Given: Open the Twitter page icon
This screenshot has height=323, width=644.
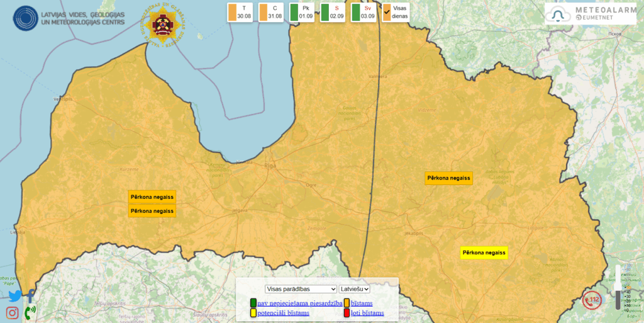Looking at the screenshot, I should pyautogui.click(x=14, y=296).
